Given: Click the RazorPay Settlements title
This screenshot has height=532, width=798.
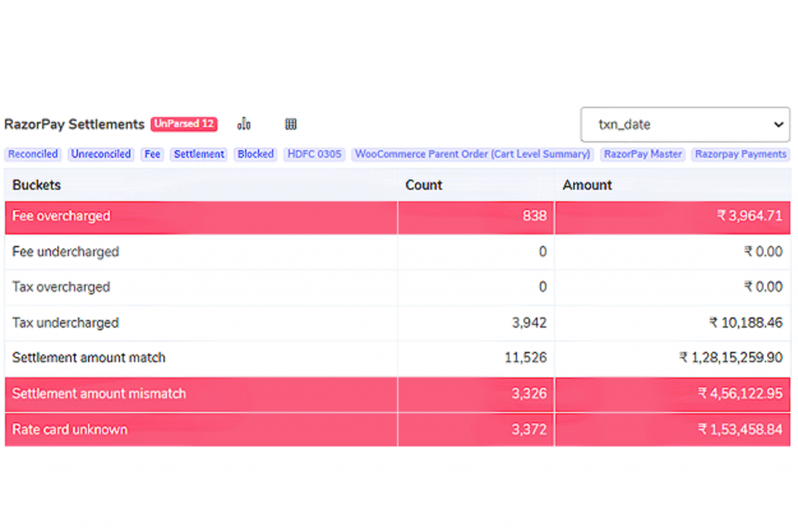Looking at the screenshot, I should tap(74, 124).
